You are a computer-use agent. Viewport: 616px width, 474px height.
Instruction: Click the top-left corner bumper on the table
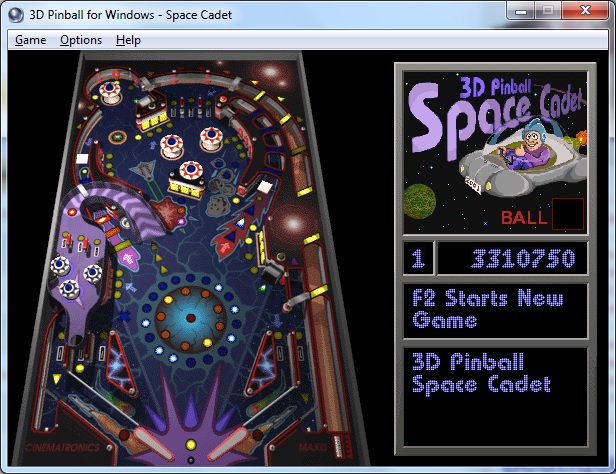(110, 91)
